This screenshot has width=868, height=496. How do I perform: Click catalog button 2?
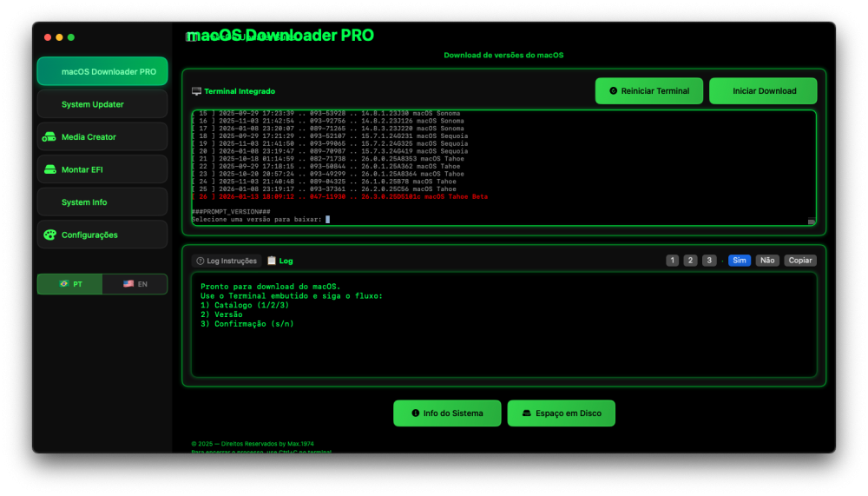click(x=690, y=261)
